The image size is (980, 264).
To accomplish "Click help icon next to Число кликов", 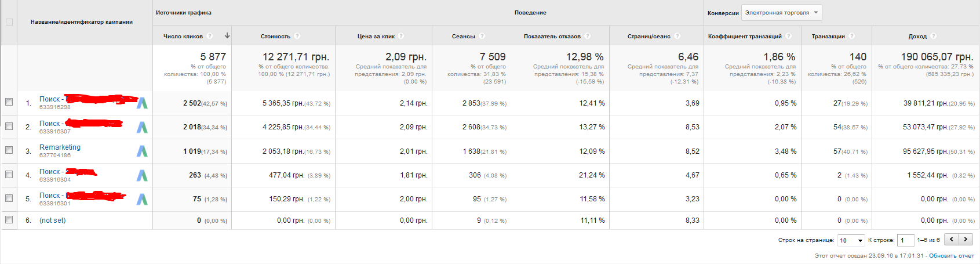I will click(x=210, y=36).
